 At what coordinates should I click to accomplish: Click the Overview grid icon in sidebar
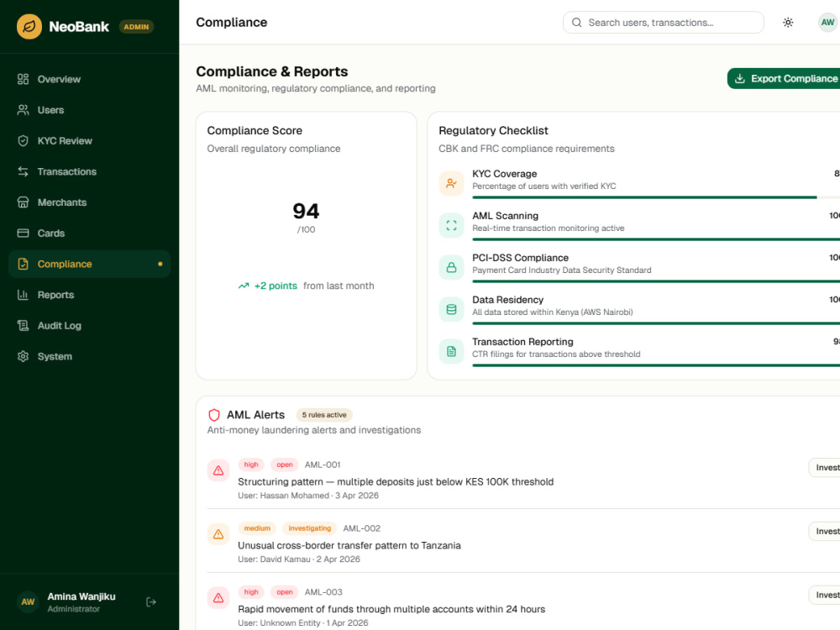click(x=23, y=79)
